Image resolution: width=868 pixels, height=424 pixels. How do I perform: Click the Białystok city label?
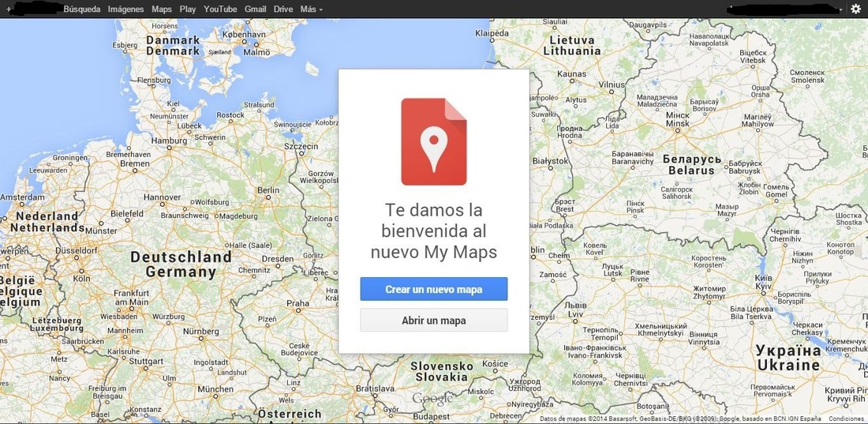(x=550, y=161)
